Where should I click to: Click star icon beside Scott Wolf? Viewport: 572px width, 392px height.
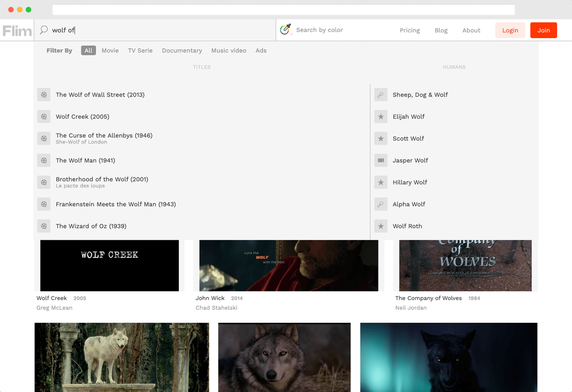[x=381, y=138]
